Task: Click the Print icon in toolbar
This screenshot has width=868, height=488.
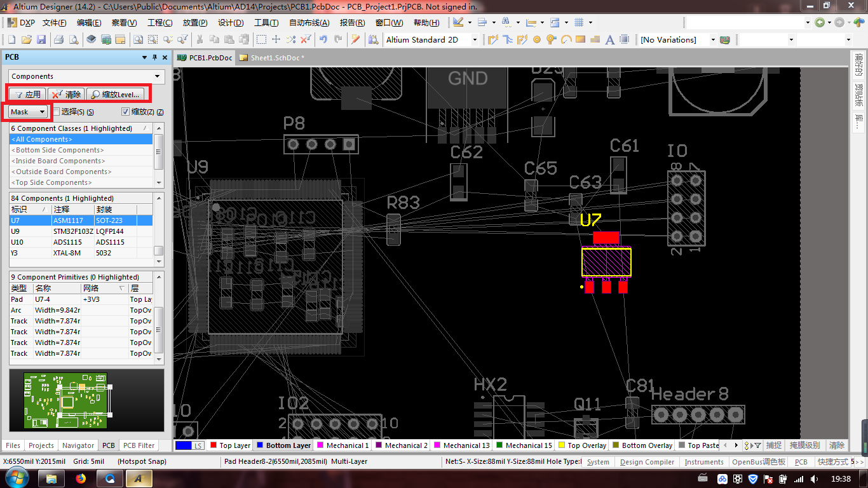Action: point(58,39)
